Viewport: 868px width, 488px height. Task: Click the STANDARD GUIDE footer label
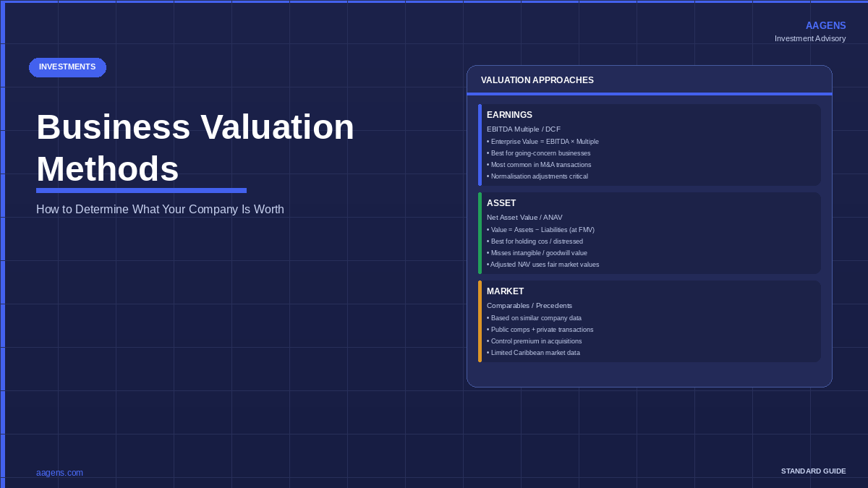click(x=813, y=471)
